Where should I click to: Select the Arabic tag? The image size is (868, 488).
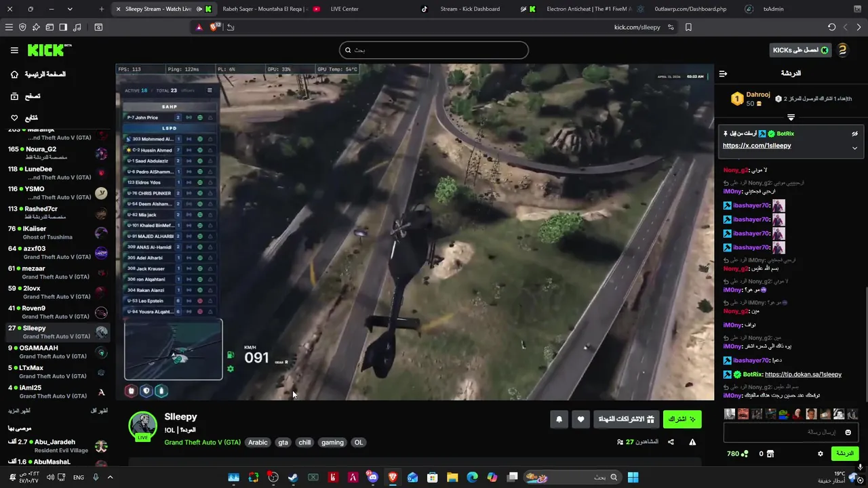pos(258,443)
